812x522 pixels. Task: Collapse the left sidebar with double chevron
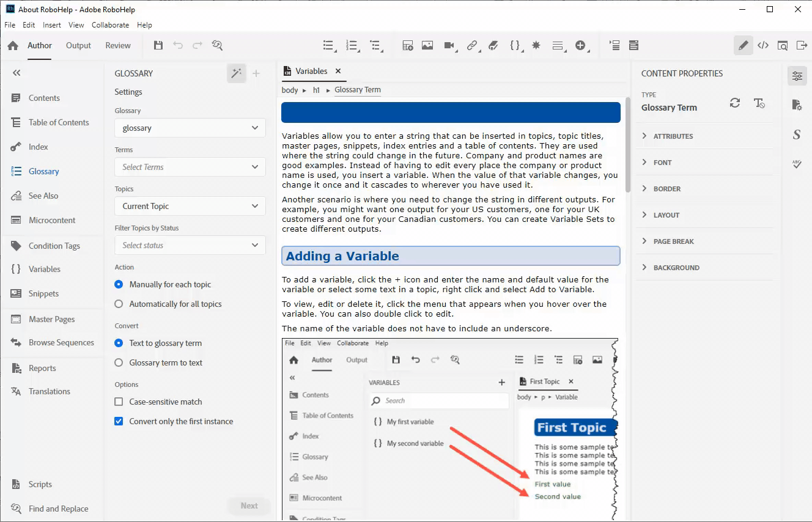pos(17,73)
